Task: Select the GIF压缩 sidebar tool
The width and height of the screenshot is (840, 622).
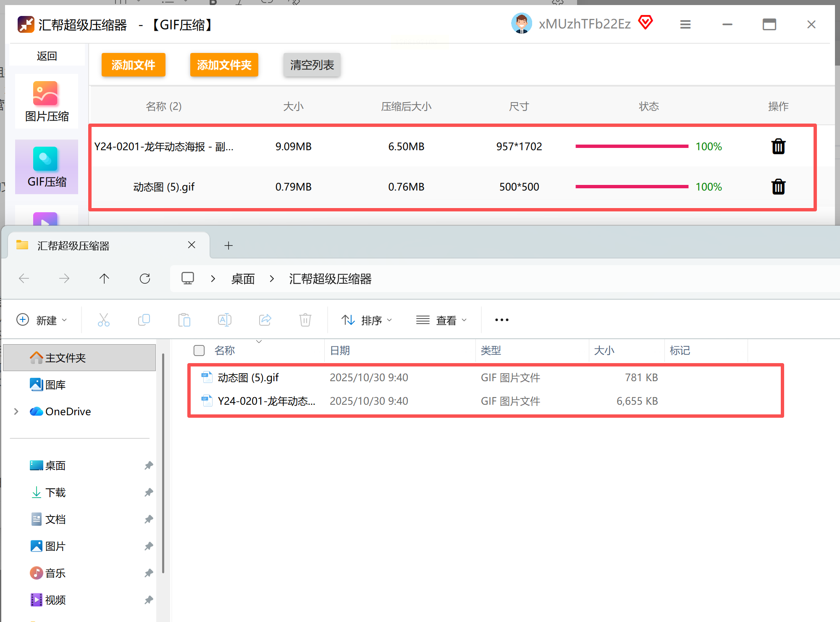Action: (x=47, y=167)
